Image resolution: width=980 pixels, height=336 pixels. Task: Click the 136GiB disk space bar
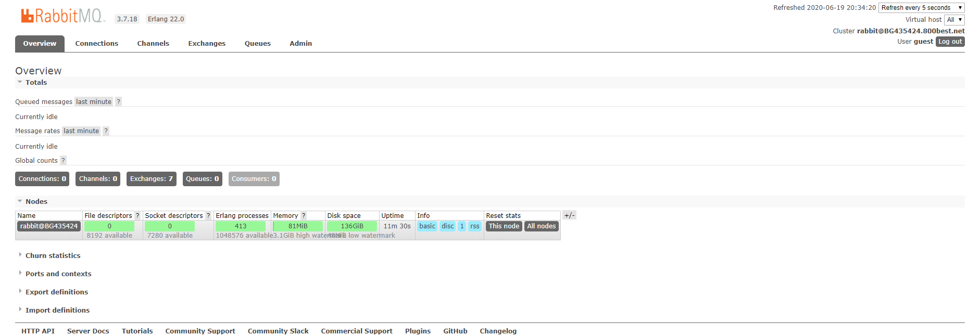click(x=352, y=226)
